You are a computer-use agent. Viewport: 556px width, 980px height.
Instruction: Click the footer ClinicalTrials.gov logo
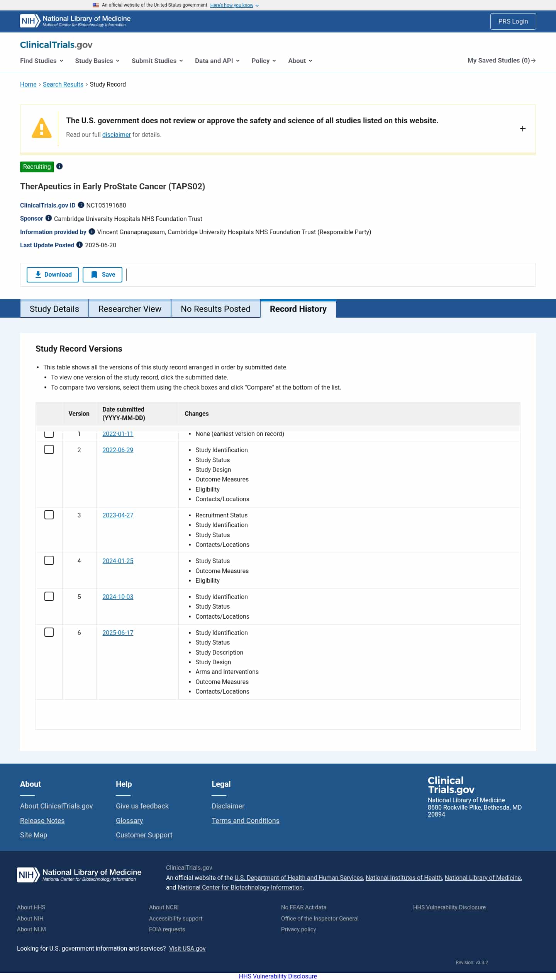point(451,785)
